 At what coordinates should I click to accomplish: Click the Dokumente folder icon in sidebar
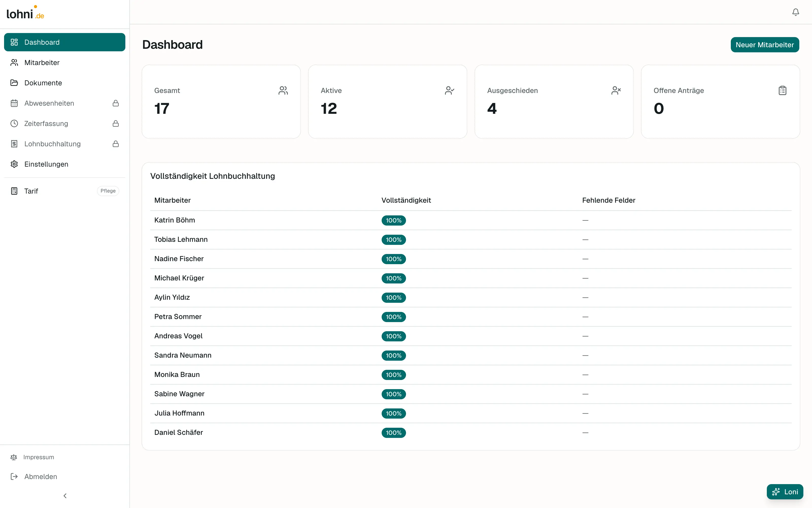point(14,83)
